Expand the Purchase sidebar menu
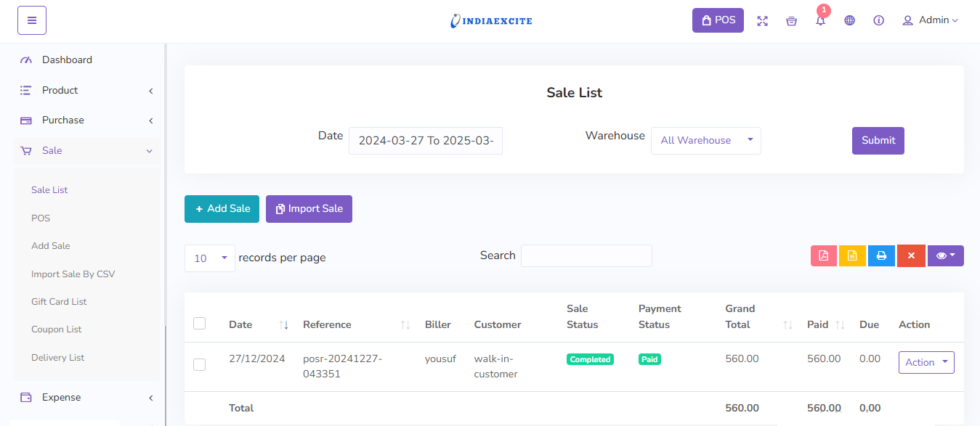The width and height of the screenshot is (980, 426). (x=86, y=120)
